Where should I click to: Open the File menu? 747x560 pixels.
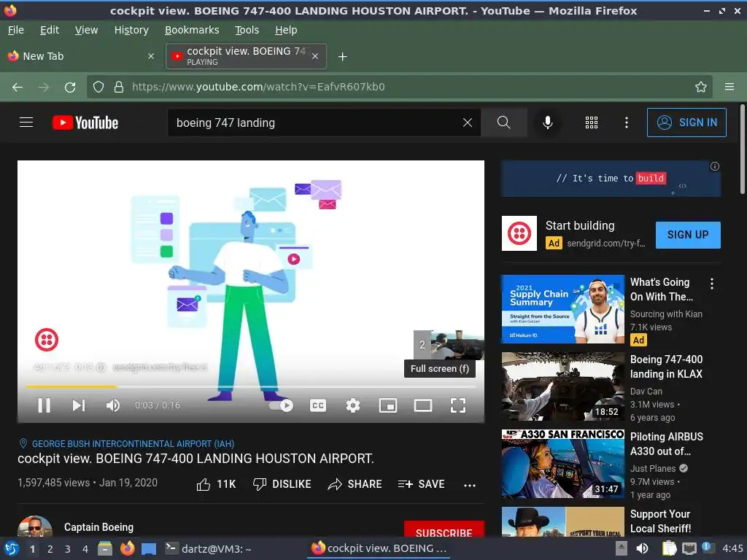[x=16, y=30]
